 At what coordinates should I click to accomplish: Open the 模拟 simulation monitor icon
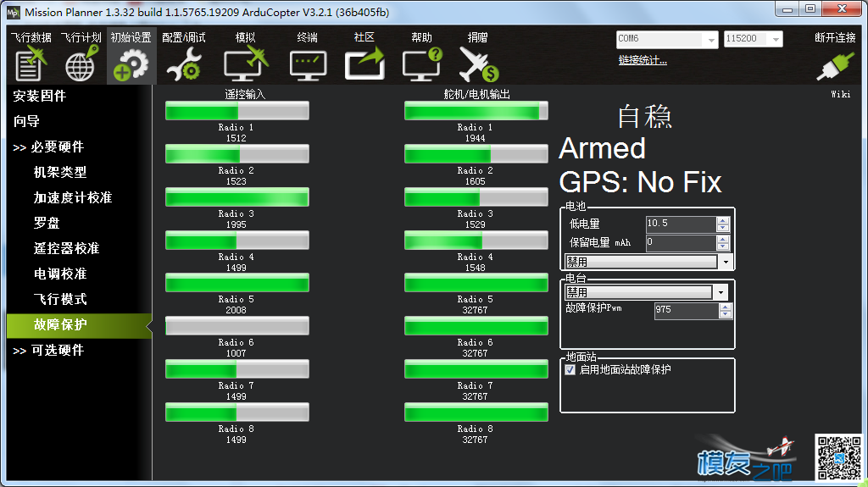point(246,64)
